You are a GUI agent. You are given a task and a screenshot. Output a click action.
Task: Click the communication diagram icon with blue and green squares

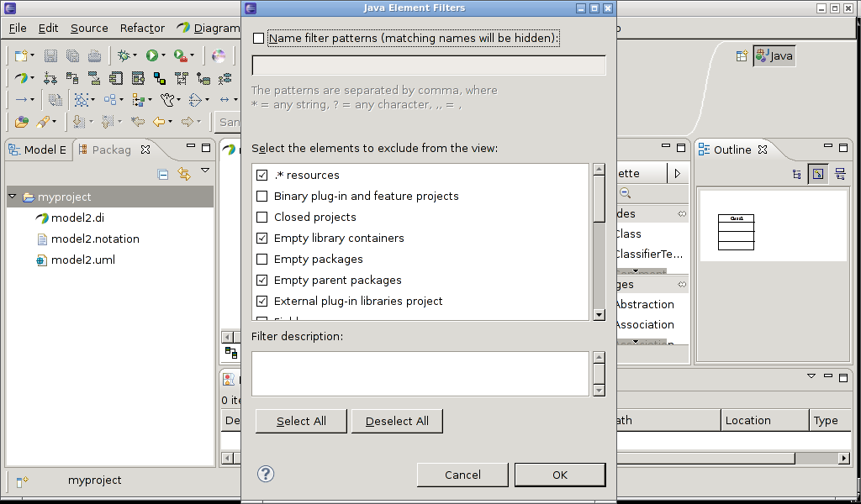(160, 78)
